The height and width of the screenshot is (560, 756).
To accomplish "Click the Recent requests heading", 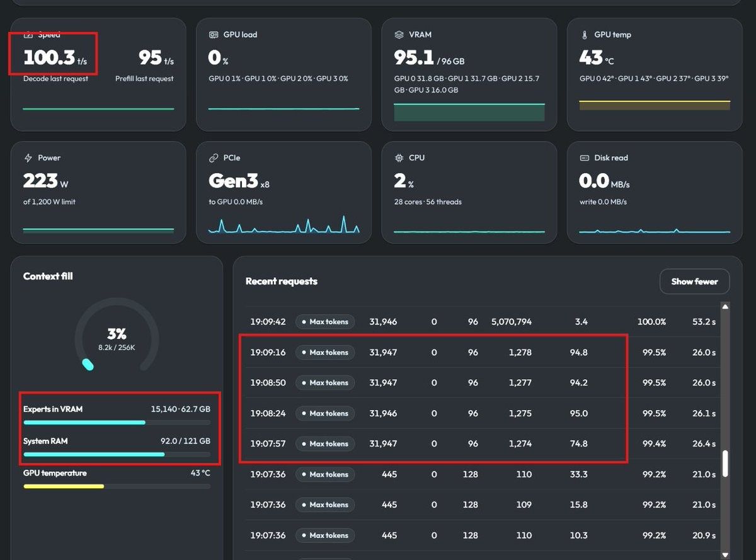I will (x=282, y=282).
